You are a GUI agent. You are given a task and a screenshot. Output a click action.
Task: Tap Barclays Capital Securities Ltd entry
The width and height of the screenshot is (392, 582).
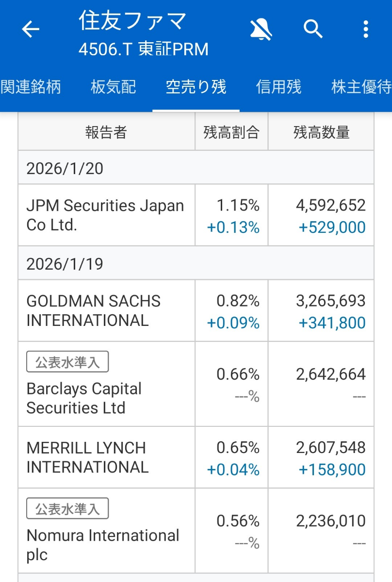(x=84, y=398)
